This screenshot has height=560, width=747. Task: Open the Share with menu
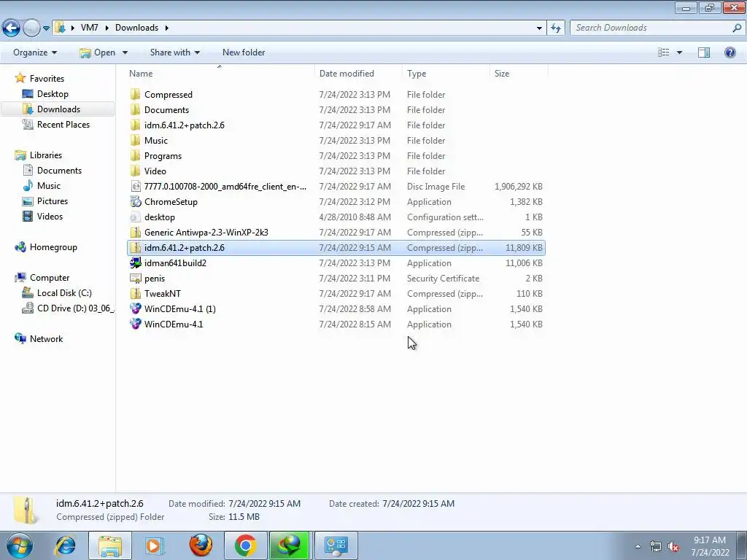click(x=175, y=52)
